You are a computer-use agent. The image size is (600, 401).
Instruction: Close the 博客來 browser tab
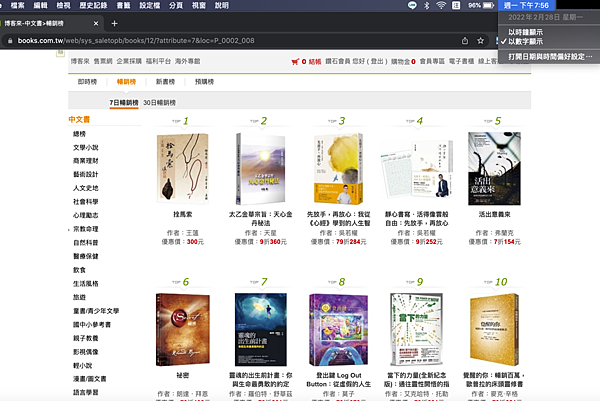point(96,23)
